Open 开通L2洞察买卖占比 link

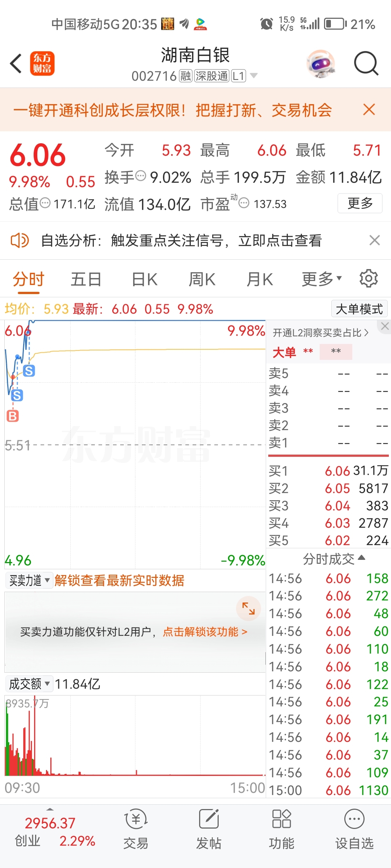coord(321,333)
